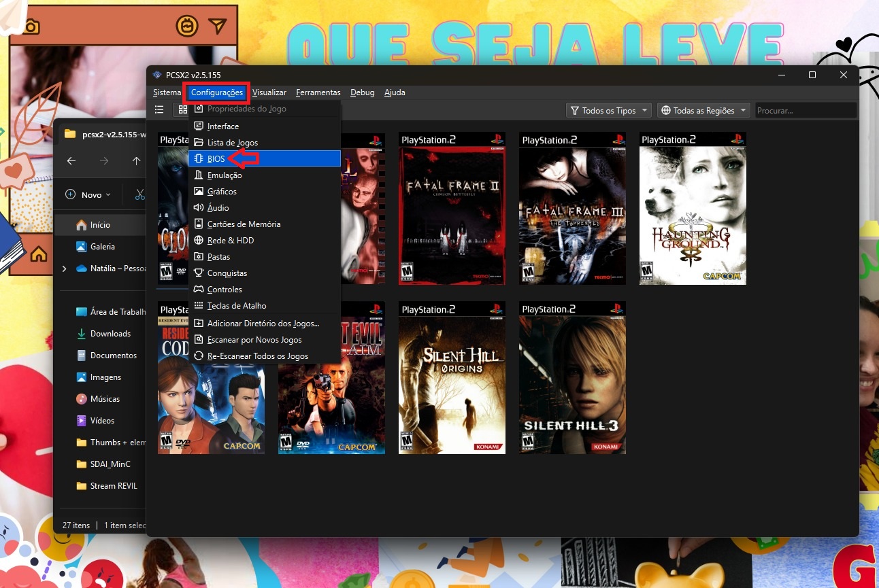Switch to the game grid view icon
Image resolution: width=879 pixels, height=588 pixels.
point(182,109)
